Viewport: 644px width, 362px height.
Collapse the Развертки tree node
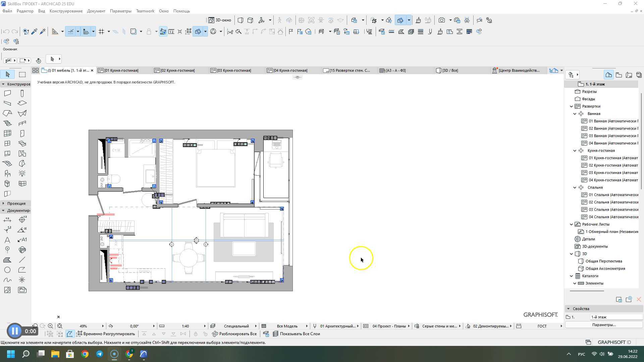(x=572, y=106)
